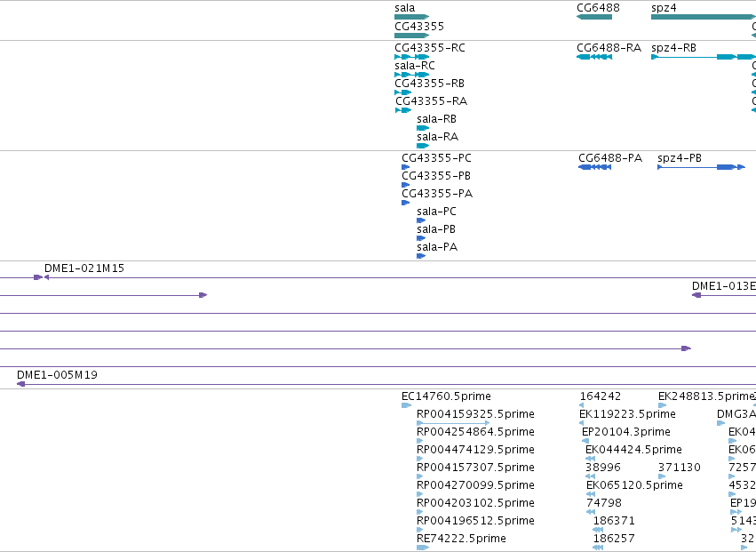Select EST label RP004270099.5prime
Screen dimensions: 756x552
475,485
